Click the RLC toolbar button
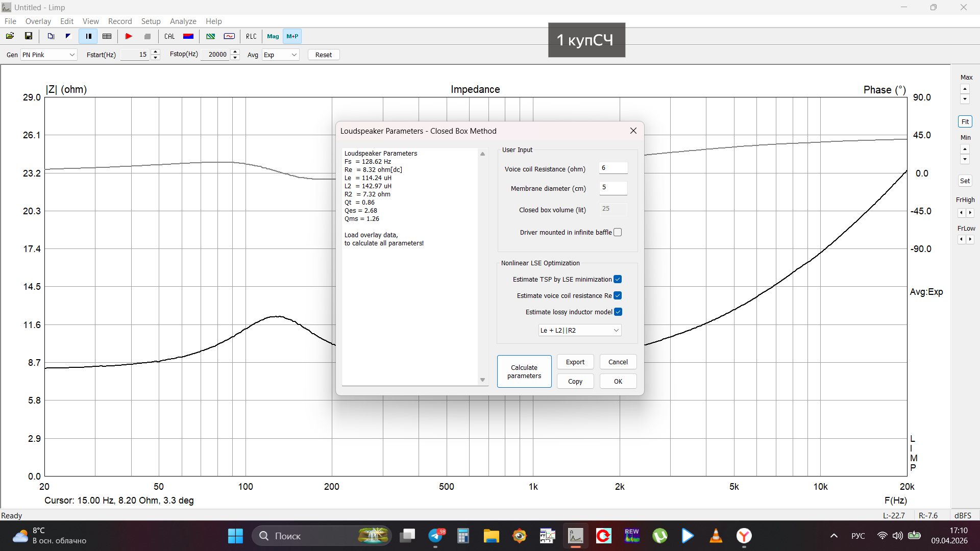The image size is (980, 551). pyautogui.click(x=251, y=36)
